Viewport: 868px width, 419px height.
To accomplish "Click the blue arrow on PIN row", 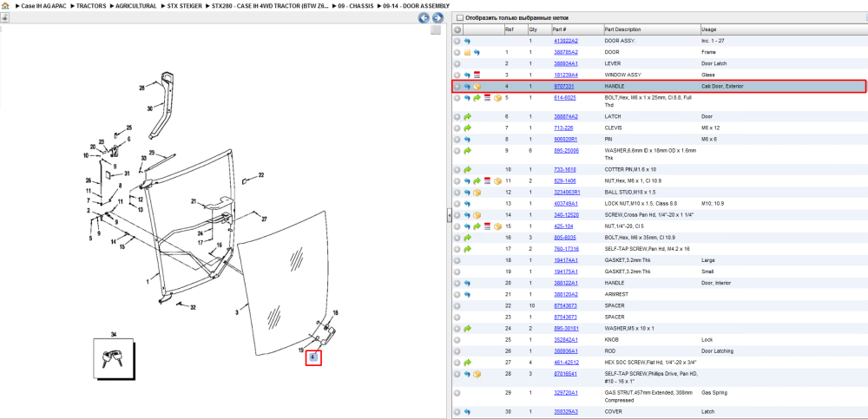I will pos(467,140).
